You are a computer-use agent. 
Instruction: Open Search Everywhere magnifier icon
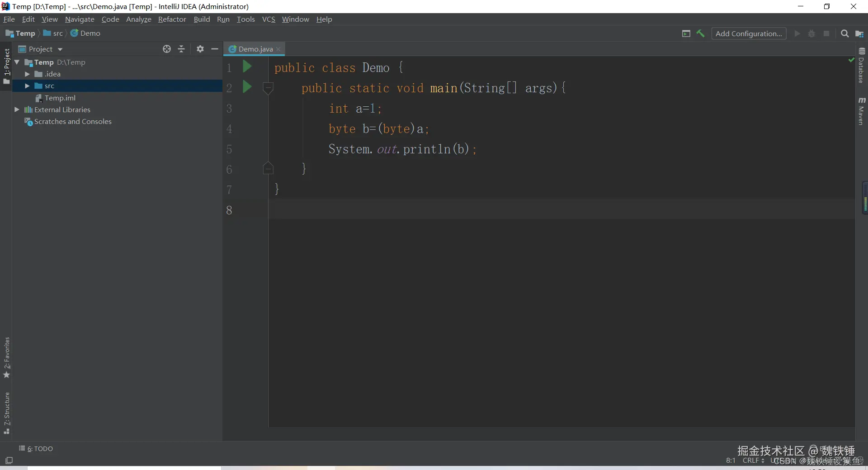[x=844, y=33]
